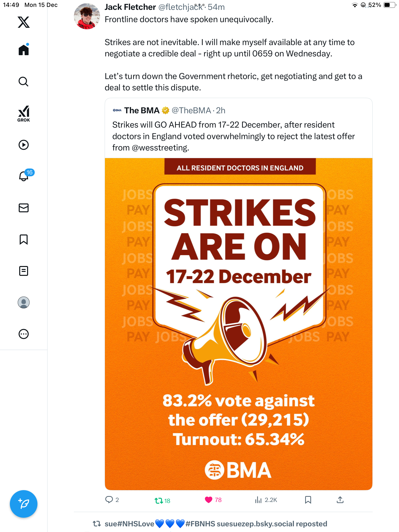This screenshot has width=399, height=532.
Task: Reply to Jack Fletcher's post
Action: (x=109, y=500)
